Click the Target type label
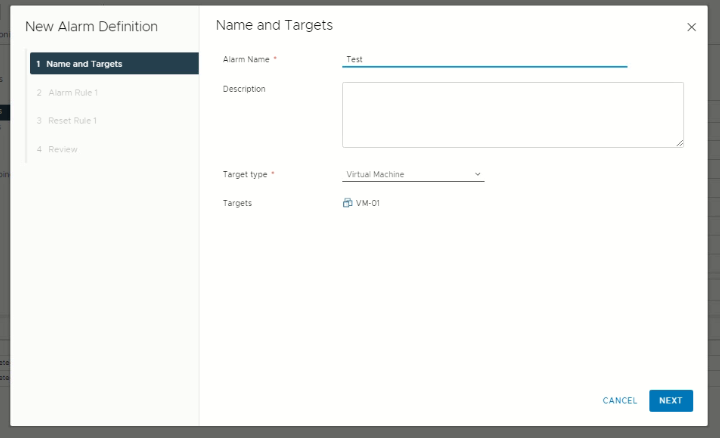 (245, 174)
